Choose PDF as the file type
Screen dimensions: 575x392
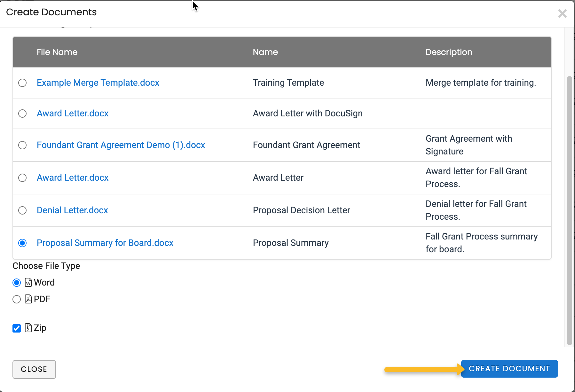[x=16, y=299]
